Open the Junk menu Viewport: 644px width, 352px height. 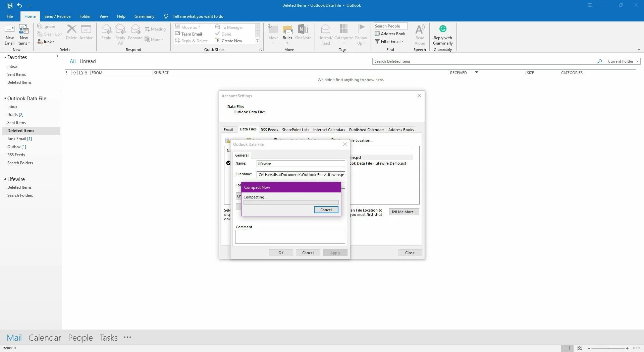(46, 42)
